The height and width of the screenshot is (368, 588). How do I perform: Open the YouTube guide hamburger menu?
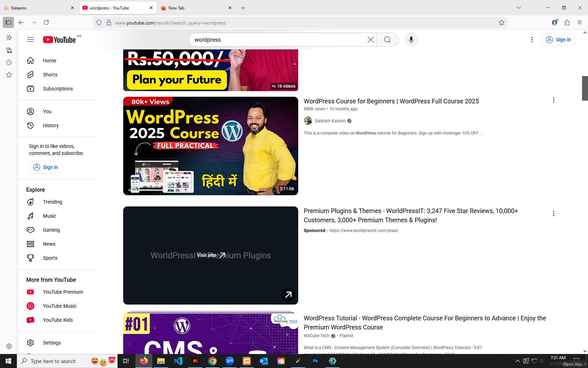[x=30, y=40]
